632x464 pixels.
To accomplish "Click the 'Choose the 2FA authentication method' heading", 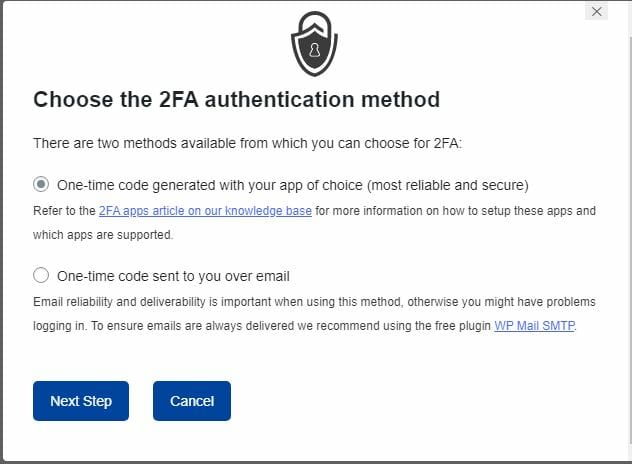I will pyautogui.click(x=237, y=100).
